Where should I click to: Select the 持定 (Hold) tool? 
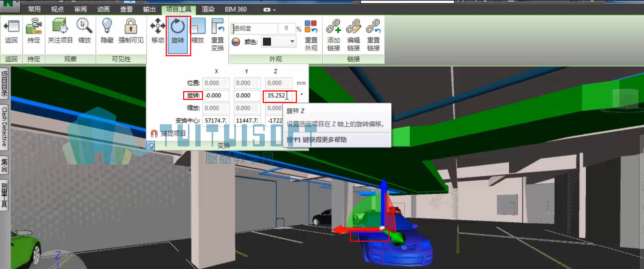[x=34, y=31]
